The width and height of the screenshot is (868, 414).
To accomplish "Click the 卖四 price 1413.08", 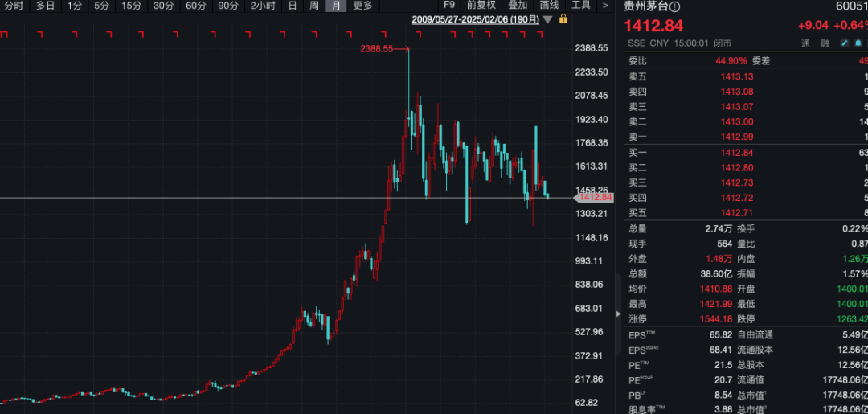I will 737,92.
